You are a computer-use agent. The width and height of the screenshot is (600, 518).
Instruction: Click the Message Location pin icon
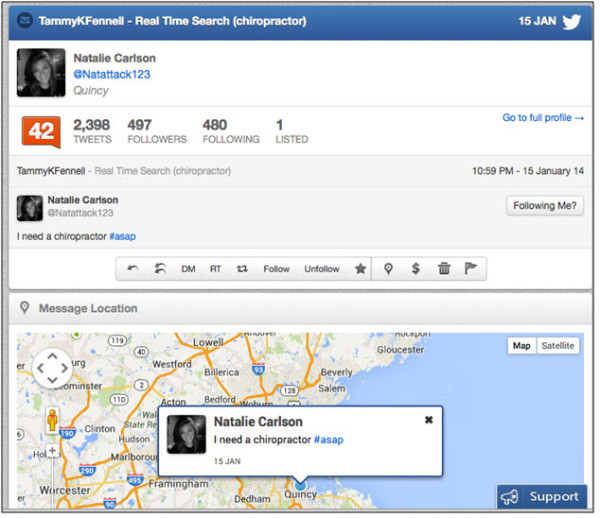(x=24, y=308)
